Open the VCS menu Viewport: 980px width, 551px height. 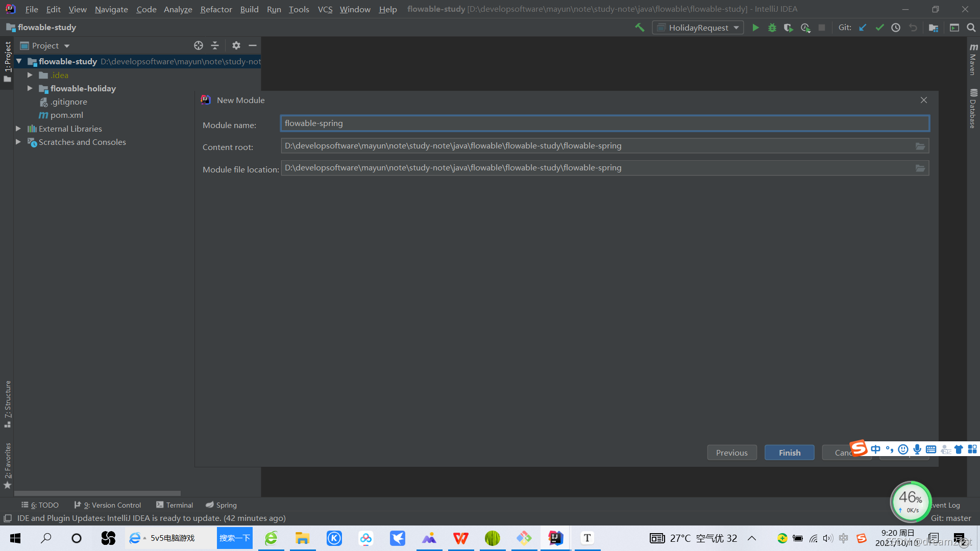pos(325,9)
